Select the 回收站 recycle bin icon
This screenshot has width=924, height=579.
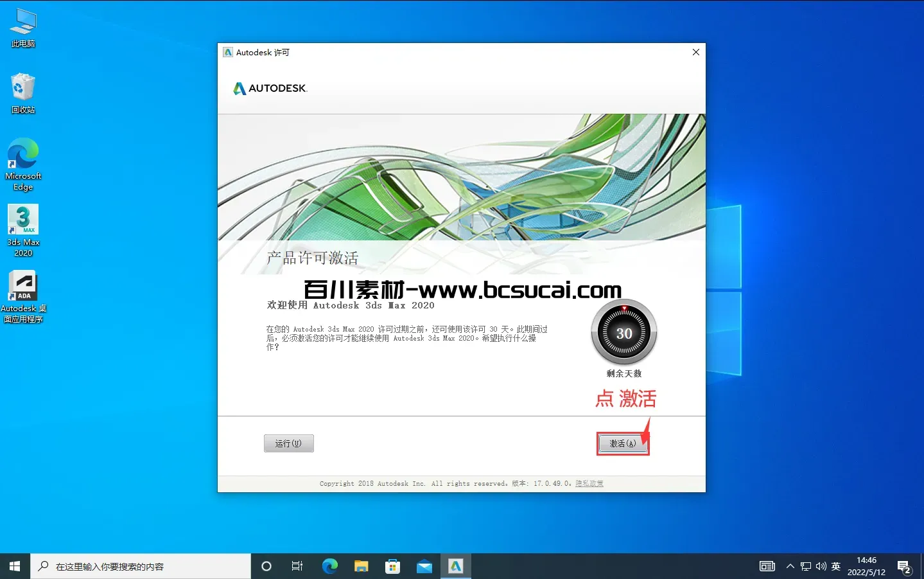(23, 94)
